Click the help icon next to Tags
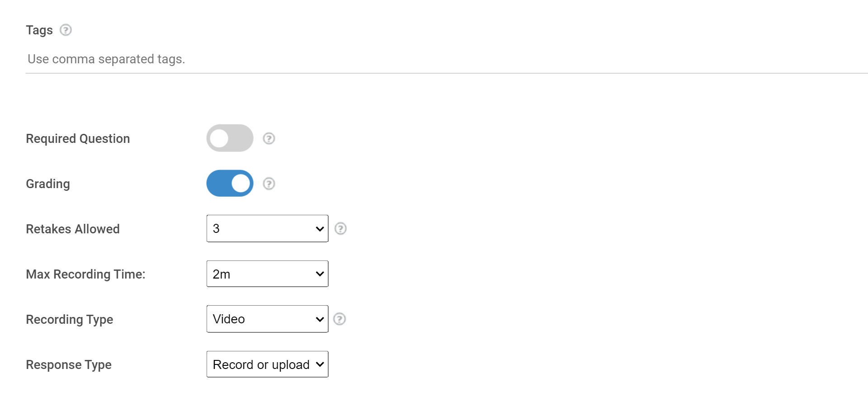The height and width of the screenshot is (402, 868). tap(66, 30)
